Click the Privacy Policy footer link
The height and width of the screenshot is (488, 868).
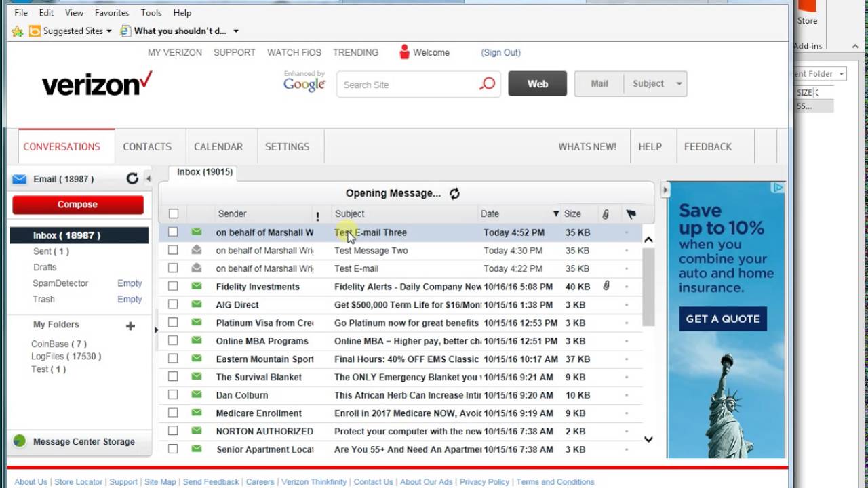point(484,482)
